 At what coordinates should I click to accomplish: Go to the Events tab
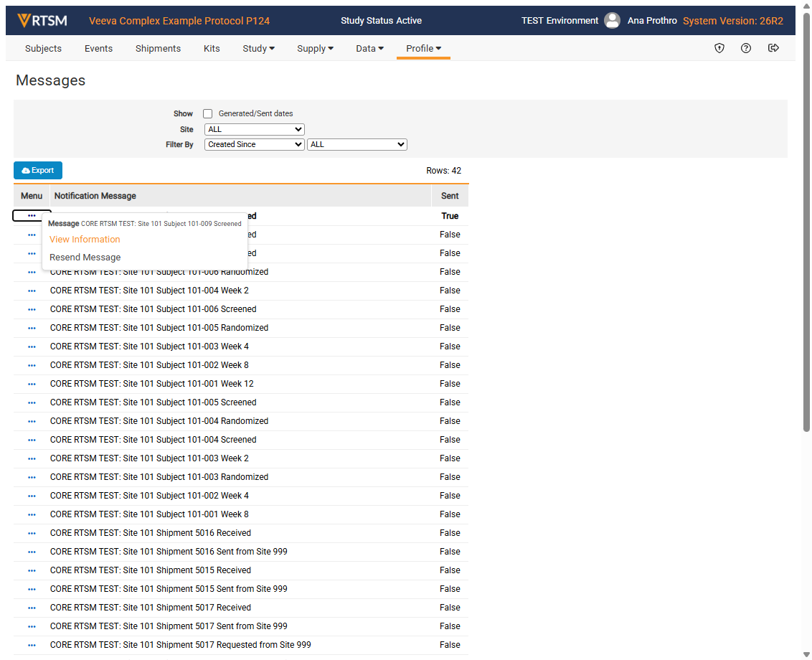pos(98,48)
